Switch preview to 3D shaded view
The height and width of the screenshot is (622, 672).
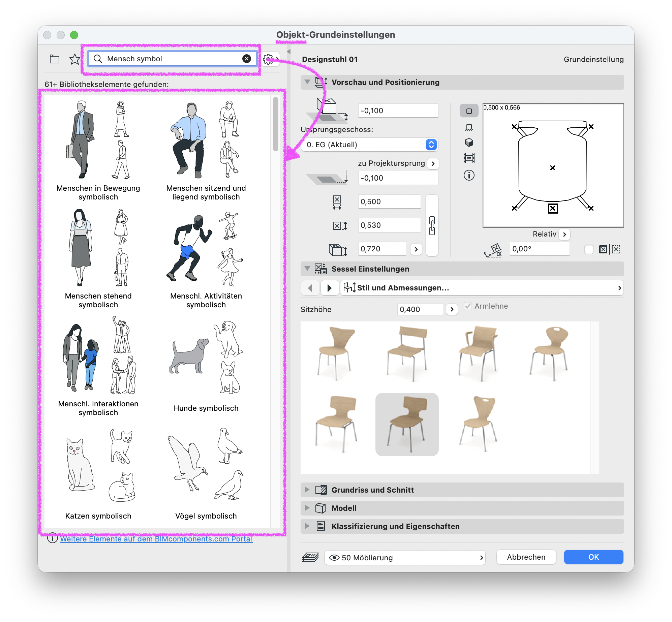coord(469,143)
